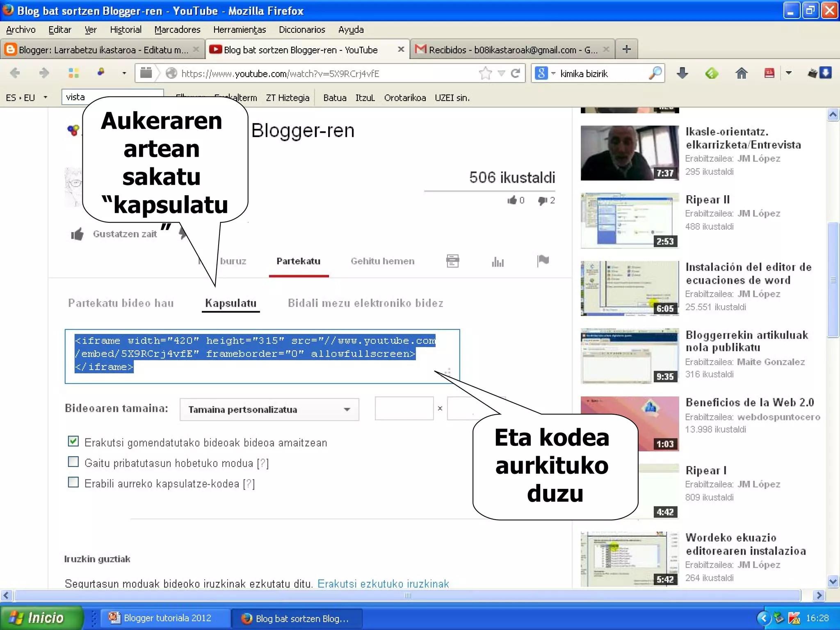This screenshot has width=840, height=630.
Task: Open Bloggerrekin artikuluak nola publikatu link
Action: tap(746, 341)
